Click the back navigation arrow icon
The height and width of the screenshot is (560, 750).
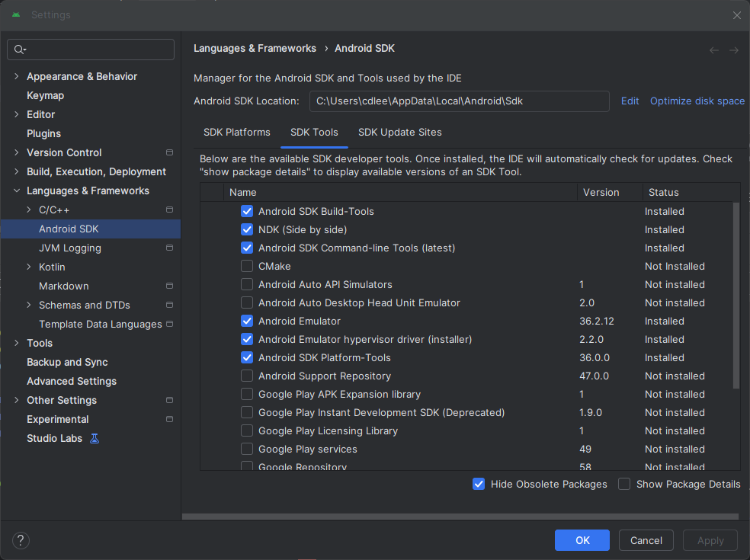(x=714, y=50)
